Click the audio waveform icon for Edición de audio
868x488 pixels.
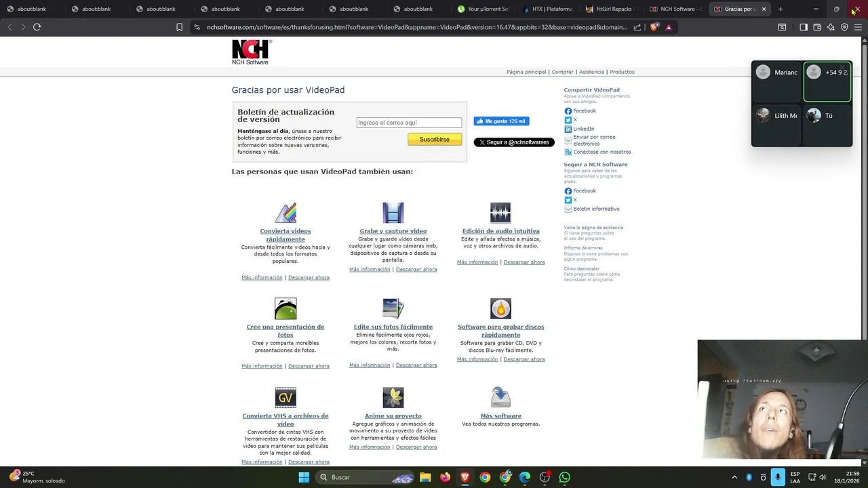(x=500, y=213)
